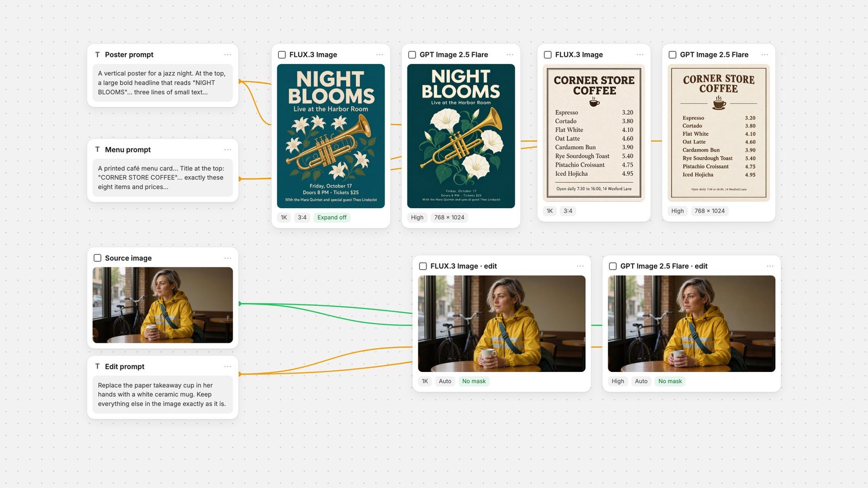The image size is (868, 488).
Task: Change the 768 × 1024 size on the menu node
Action: click(x=710, y=211)
